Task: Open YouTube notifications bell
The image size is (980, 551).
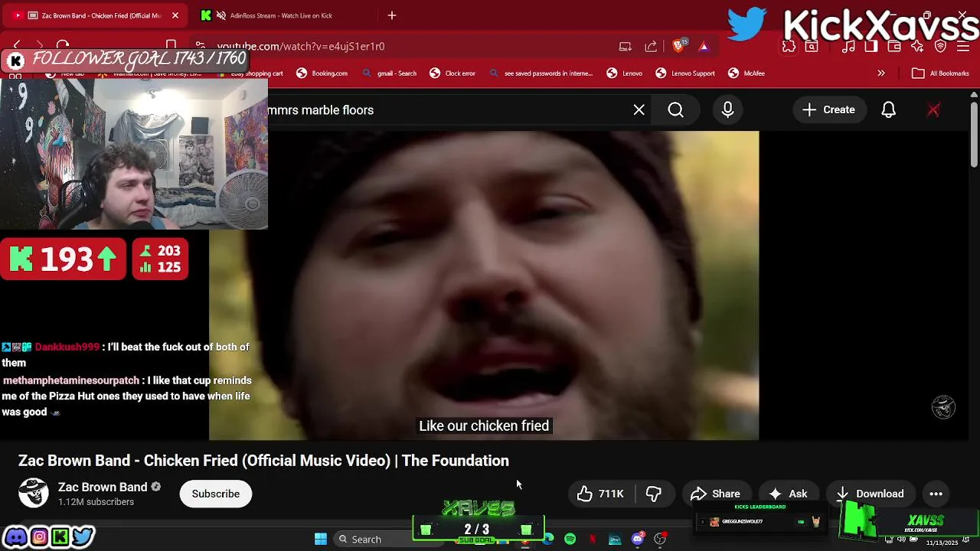Action: [x=888, y=110]
